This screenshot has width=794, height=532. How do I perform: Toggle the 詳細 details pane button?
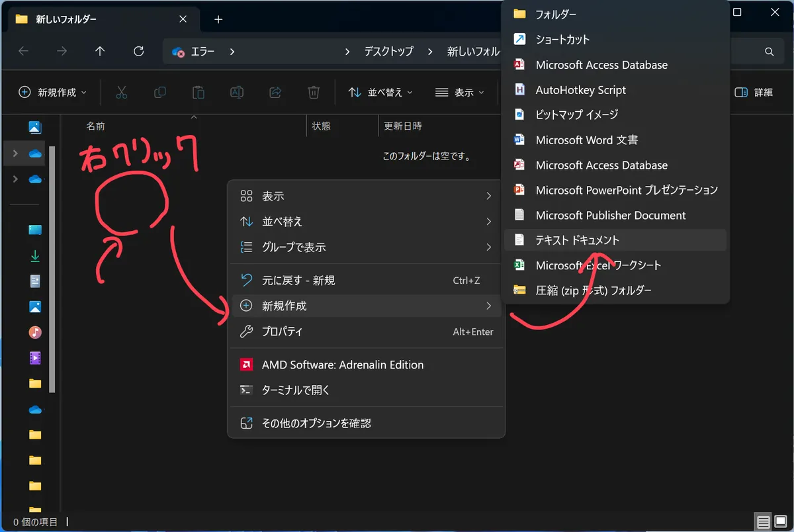pyautogui.click(x=754, y=93)
